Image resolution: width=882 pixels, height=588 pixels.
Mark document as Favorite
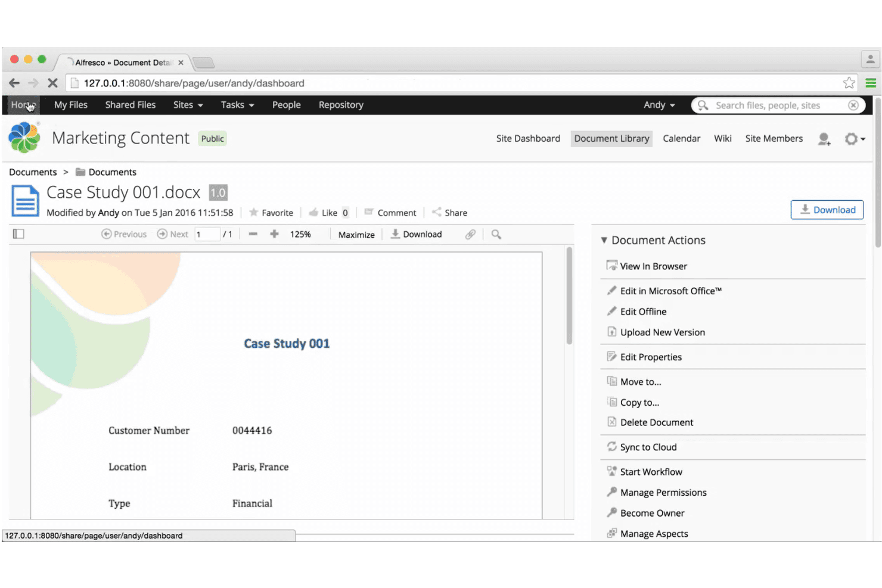[271, 213]
